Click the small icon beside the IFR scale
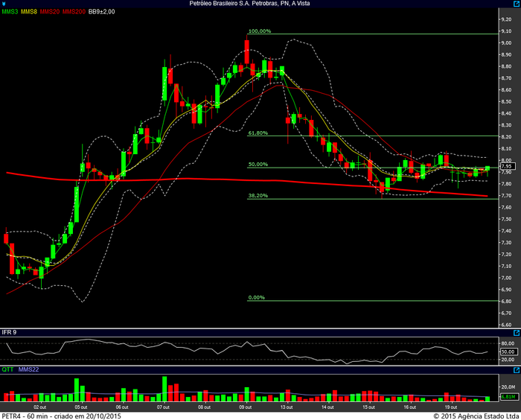The image size is (521, 420). 516,333
